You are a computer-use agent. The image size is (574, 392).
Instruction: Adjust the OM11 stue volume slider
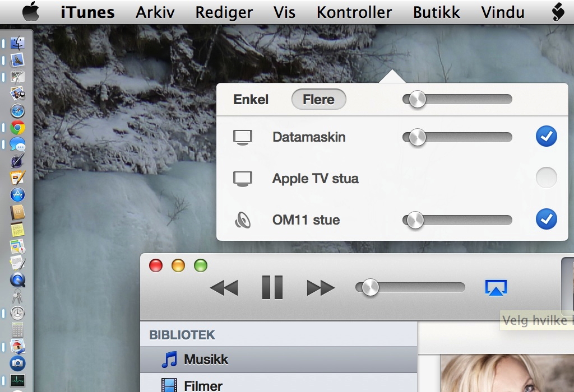457,220
